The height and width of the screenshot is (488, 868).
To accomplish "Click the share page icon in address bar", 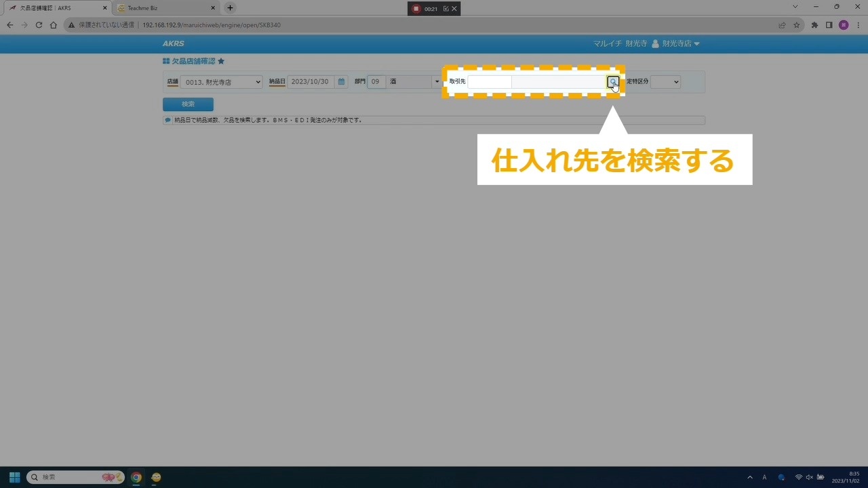I will click(782, 25).
